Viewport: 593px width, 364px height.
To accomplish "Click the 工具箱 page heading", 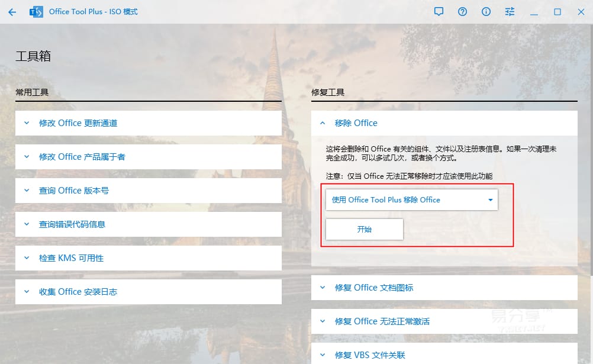I will coord(33,56).
